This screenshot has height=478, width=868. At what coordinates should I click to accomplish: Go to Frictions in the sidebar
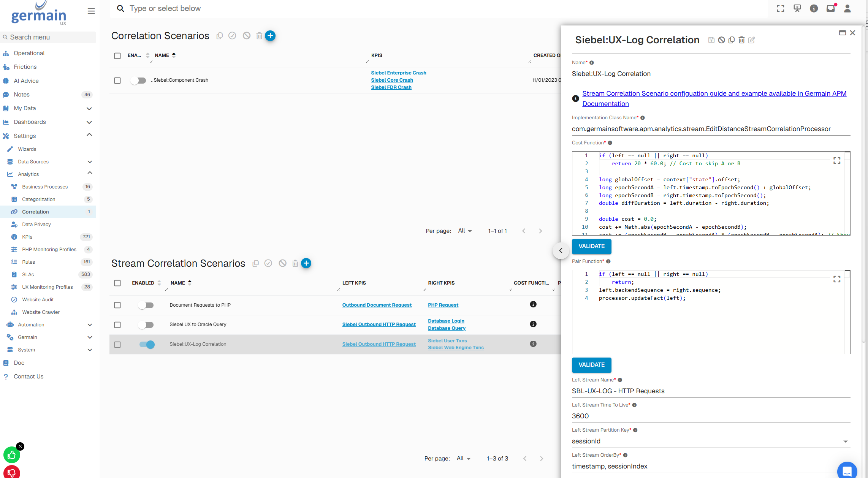pos(48,67)
